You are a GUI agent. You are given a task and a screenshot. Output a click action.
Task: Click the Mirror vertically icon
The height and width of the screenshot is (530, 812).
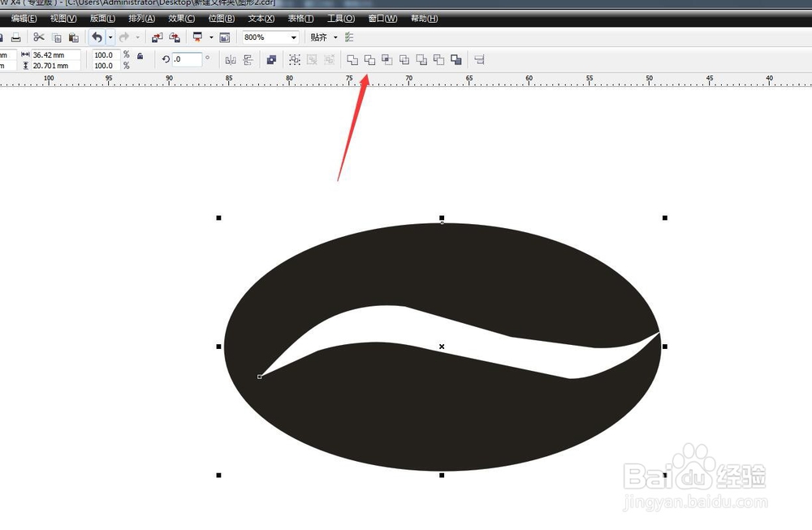coord(248,60)
